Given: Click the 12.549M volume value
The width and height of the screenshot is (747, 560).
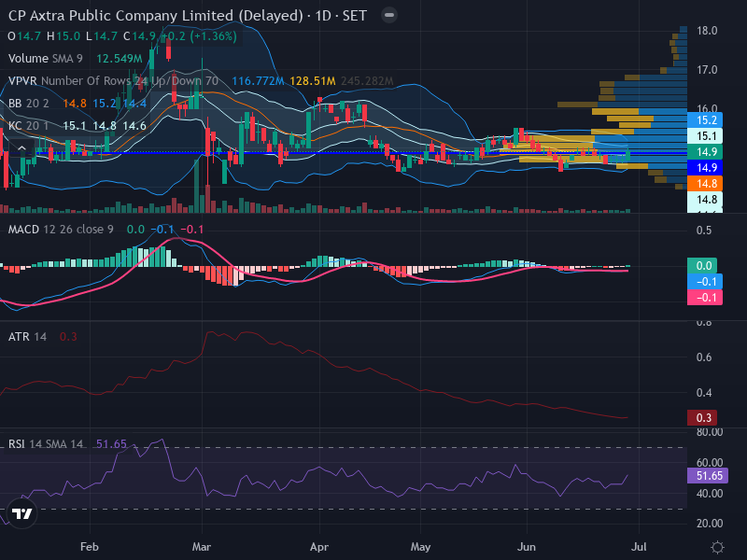Looking at the screenshot, I should point(120,59).
